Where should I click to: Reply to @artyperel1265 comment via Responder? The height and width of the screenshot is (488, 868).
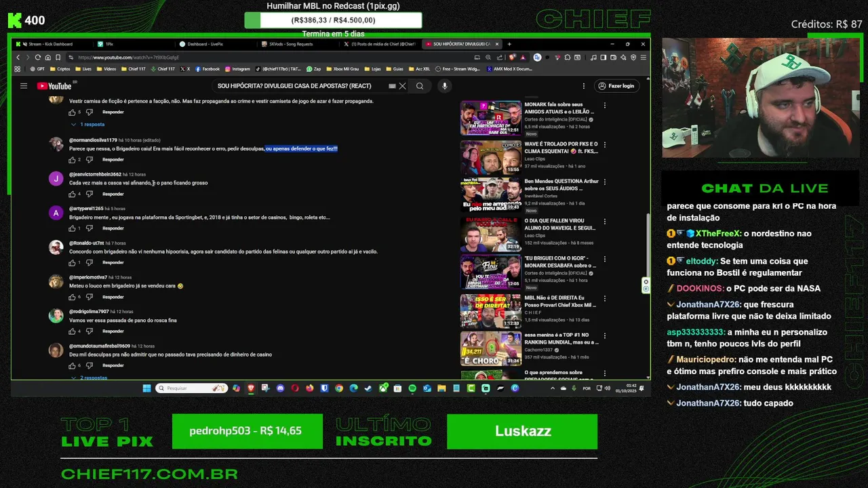point(113,228)
